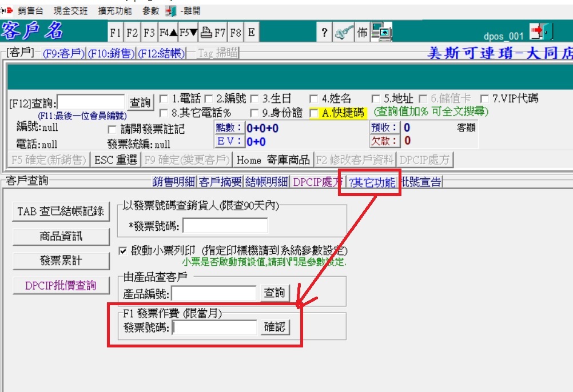Viewport: 573px width, 392px height.
Task: Check the 2.編號 search option
Action: coord(209,98)
